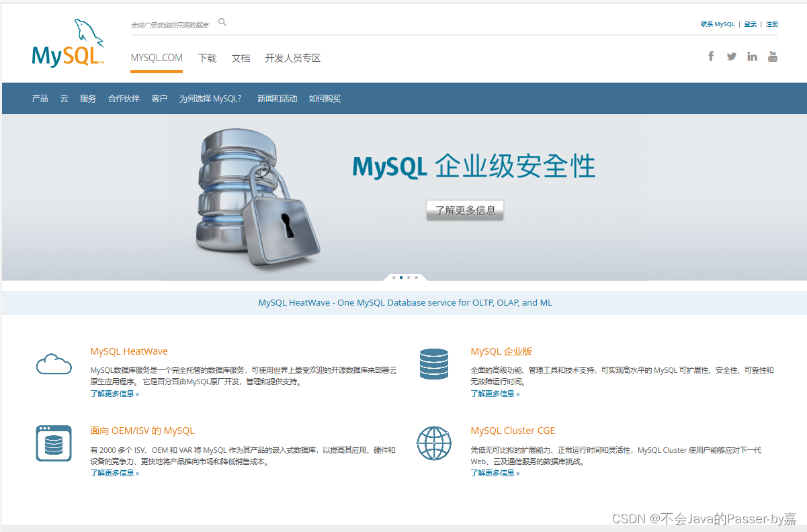The width and height of the screenshot is (807, 532).
Task: Select the third carousel dot
Action: pyautogui.click(x=409, y=277)
